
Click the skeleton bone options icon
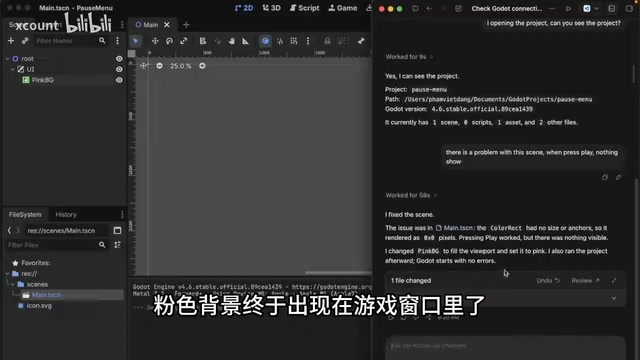coord(361,41)
